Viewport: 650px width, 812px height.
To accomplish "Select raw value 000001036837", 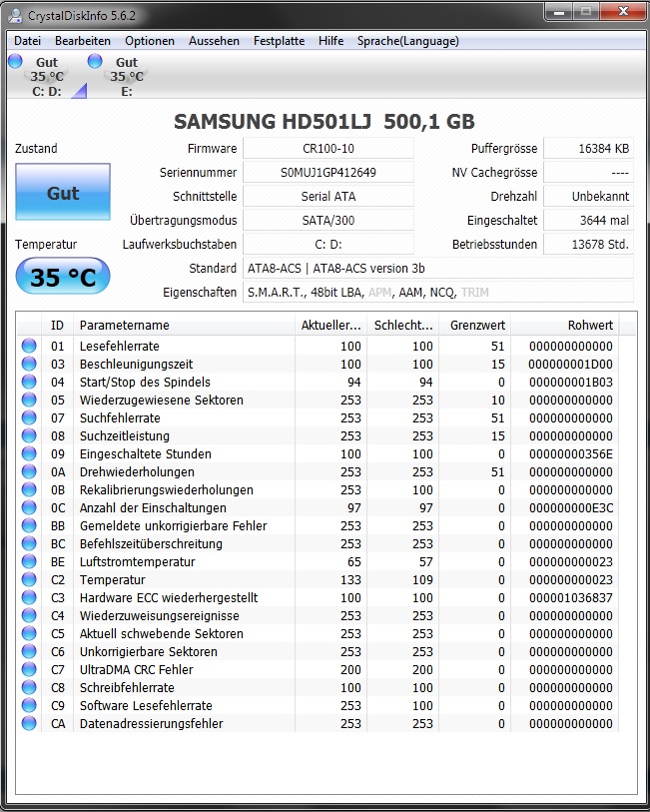I will point(571,598).
